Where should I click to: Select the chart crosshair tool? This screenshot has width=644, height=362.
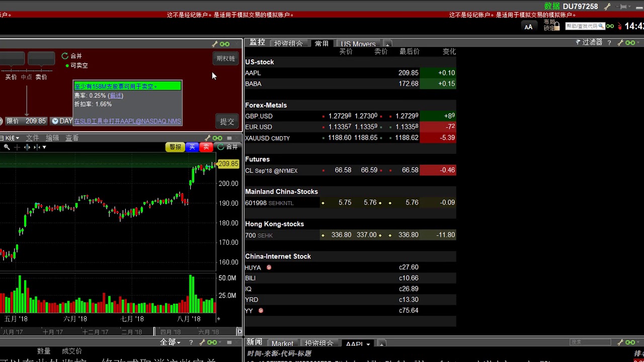tap(17, 147)
